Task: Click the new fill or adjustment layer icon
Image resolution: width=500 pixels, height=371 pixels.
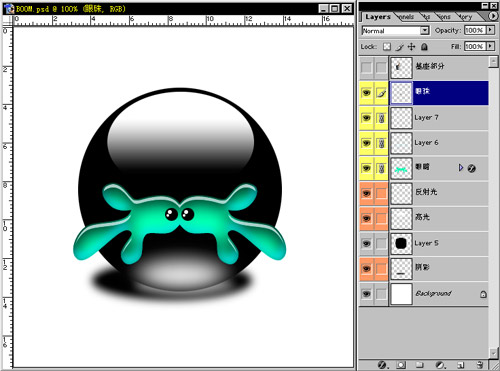Action: point(440,365)
